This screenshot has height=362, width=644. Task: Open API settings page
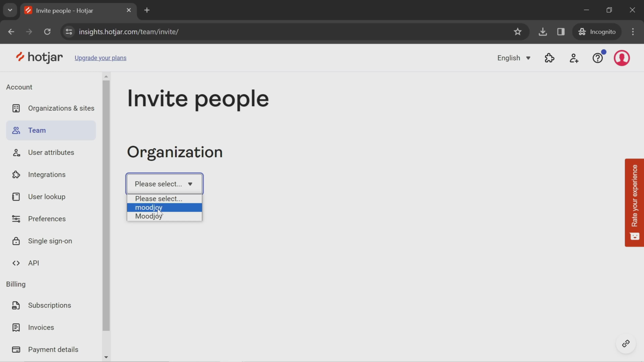click(34, 263)
